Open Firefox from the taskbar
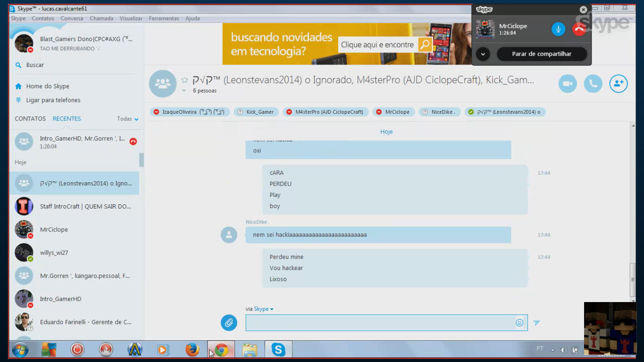Image resolution: width=644 pixels, height=362 pixels. click(192, 350)
